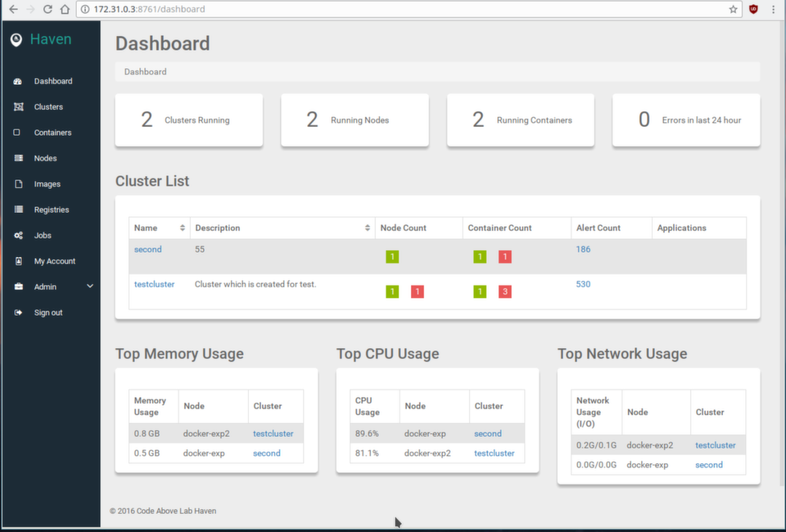This screenshot has height=532, width=786.
Task: Click the Clusters sidebar icon
Action: coord(19,106)
